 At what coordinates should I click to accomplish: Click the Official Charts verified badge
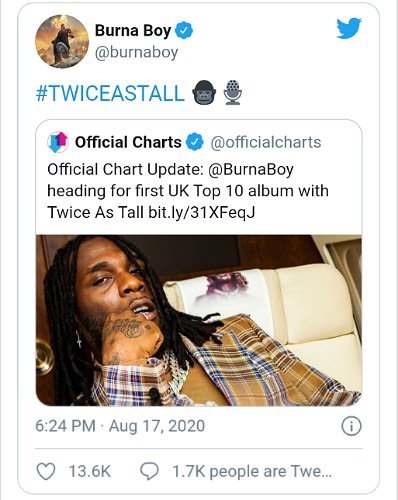[x=194, y=142]
